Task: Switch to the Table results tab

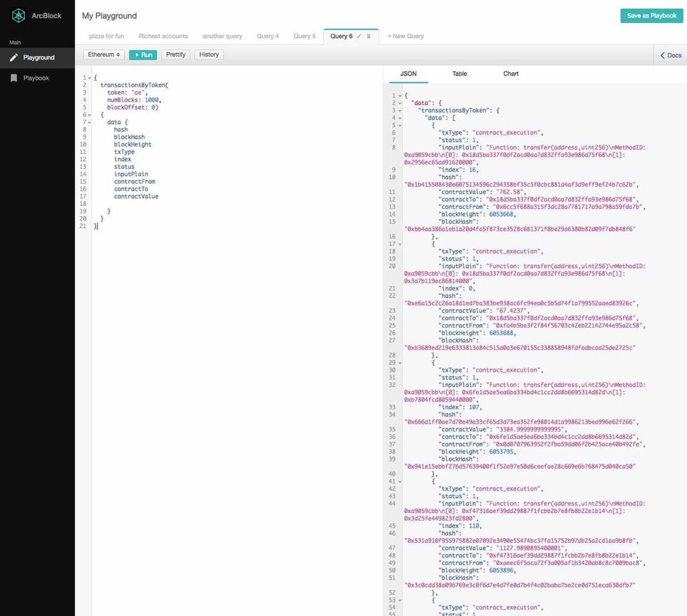Action: point(459,74)
